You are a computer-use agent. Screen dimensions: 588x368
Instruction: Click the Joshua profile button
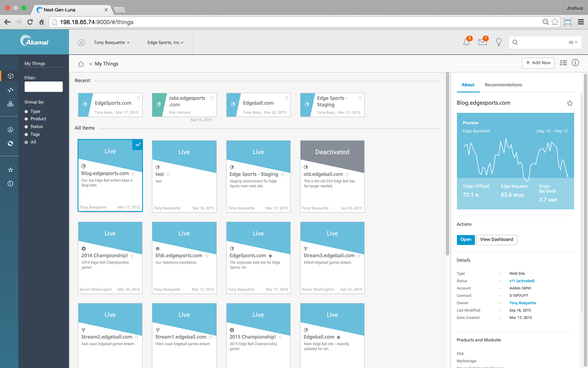[x=575, y=8]
